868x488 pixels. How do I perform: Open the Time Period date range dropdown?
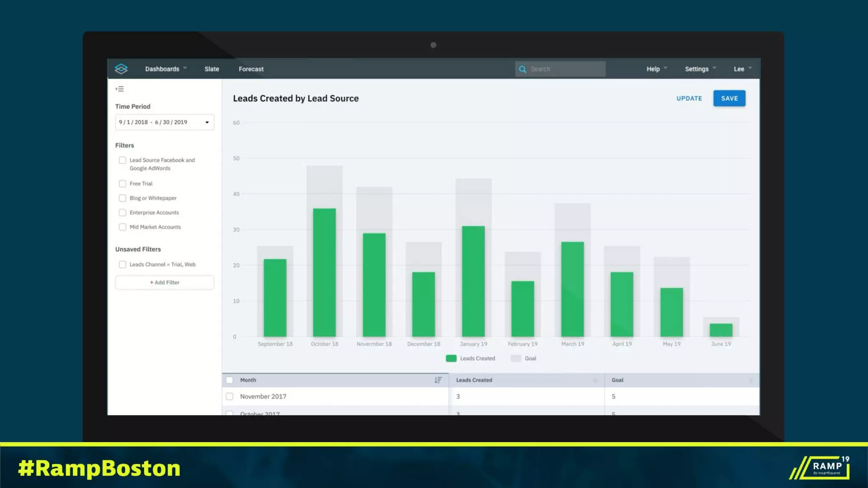click(164, 122)
